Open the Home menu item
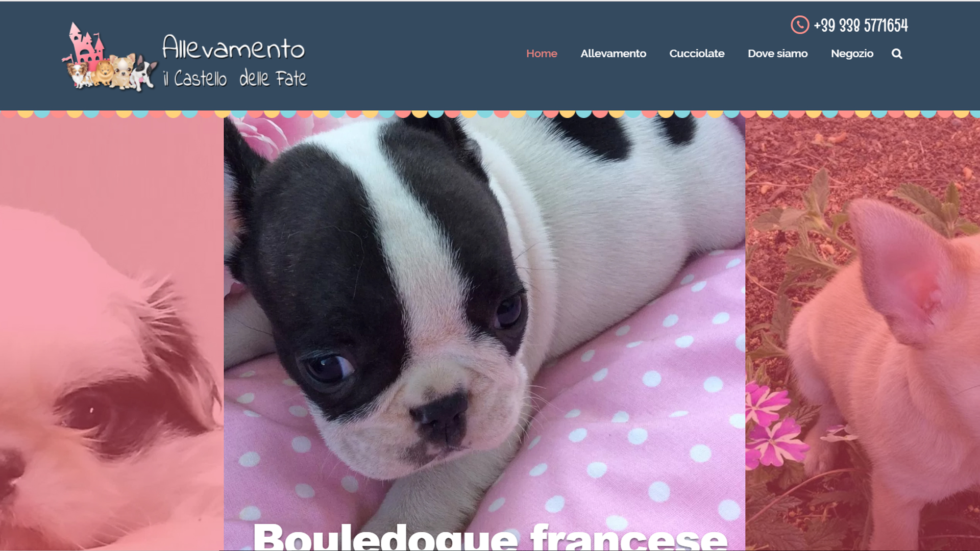Screen dimensions: 980x551 (542, 54)
